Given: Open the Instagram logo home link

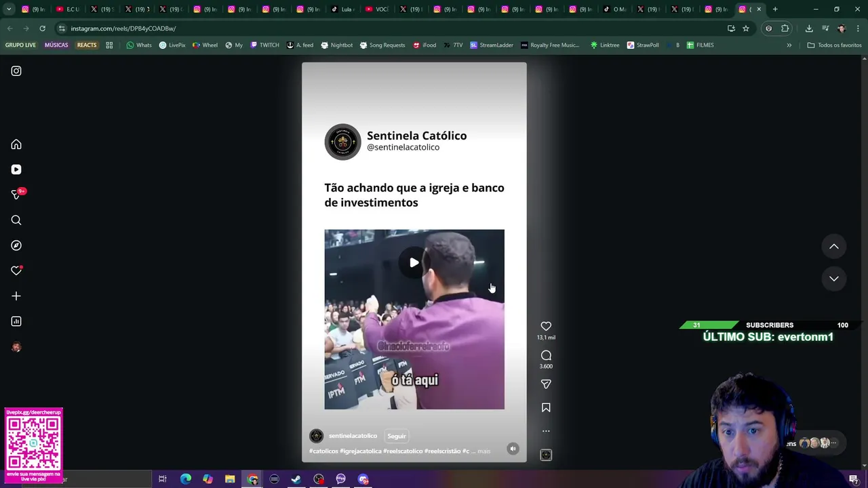Looking at the screenshot, I should pos(16,71).
